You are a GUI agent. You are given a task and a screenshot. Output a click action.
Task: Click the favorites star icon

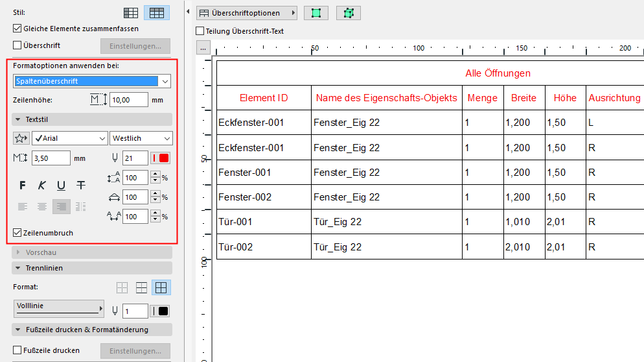pos(21,138)
